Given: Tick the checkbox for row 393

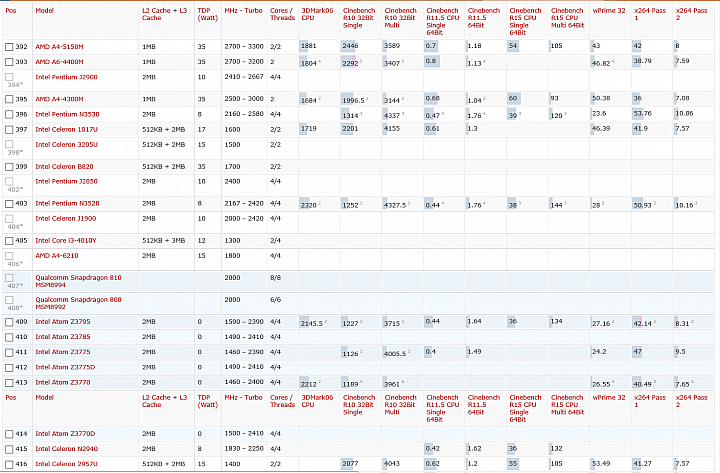Looking at the screenshot, I should coord(9,62).
